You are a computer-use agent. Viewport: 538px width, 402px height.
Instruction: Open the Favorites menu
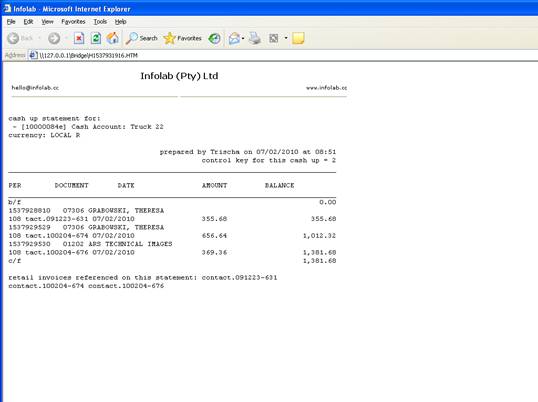click(x=73, y=22)
